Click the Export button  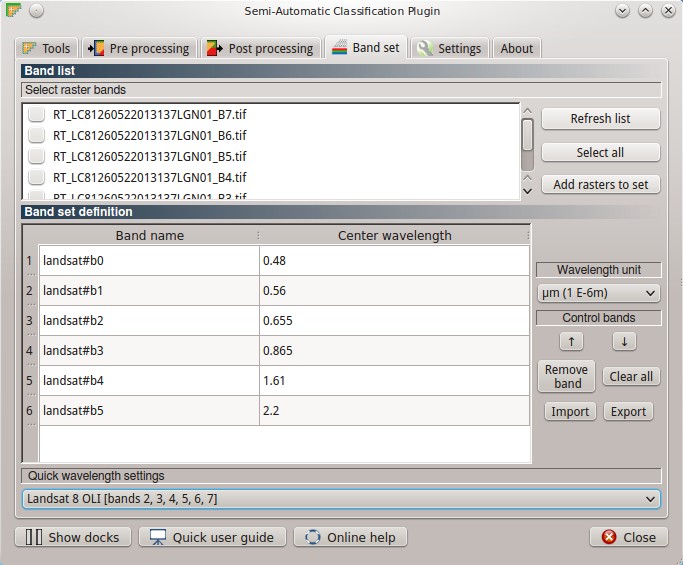click(628, 412)
